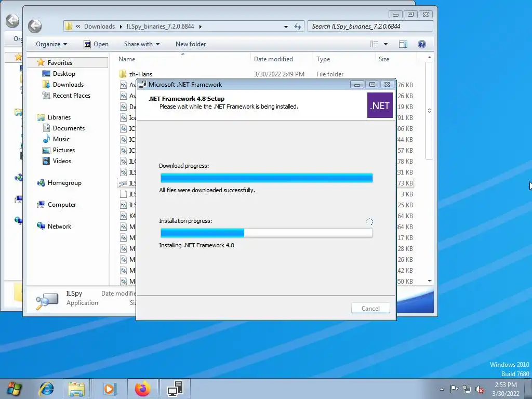Open the Organize menu
Screen dimensions: 532x399
pos(51,44)
